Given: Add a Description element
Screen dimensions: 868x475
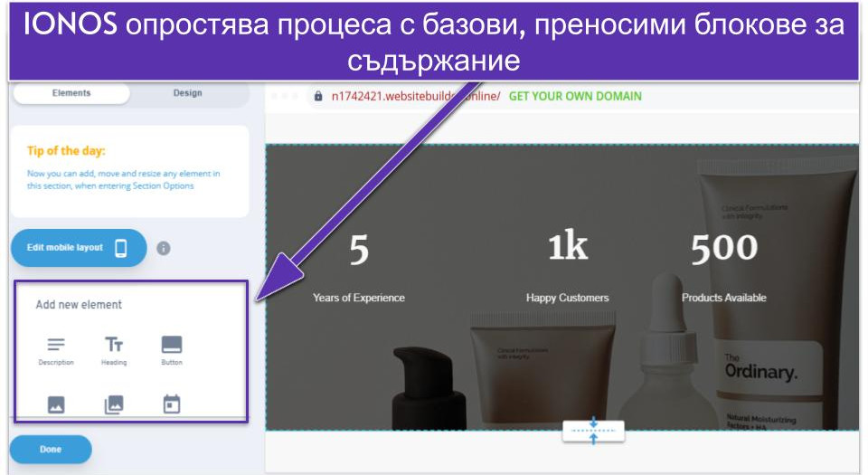Looking at the screenshot, I should tap(56, 351).
